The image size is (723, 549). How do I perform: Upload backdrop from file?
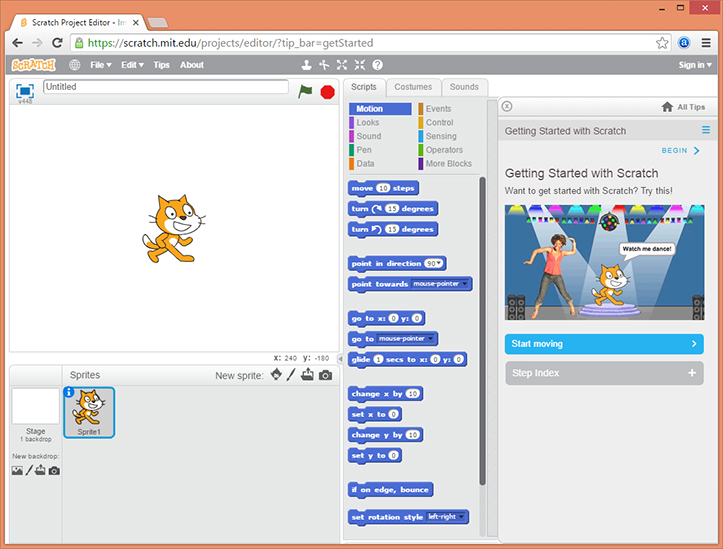[41, 470]
